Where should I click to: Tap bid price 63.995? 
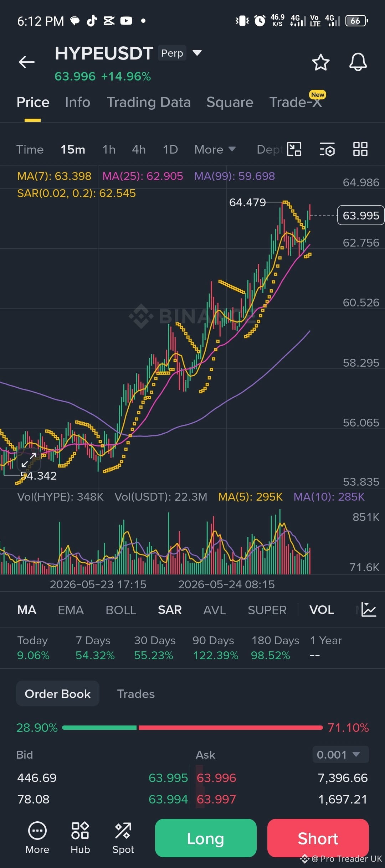pyautogui.click(x=168, y=778)
